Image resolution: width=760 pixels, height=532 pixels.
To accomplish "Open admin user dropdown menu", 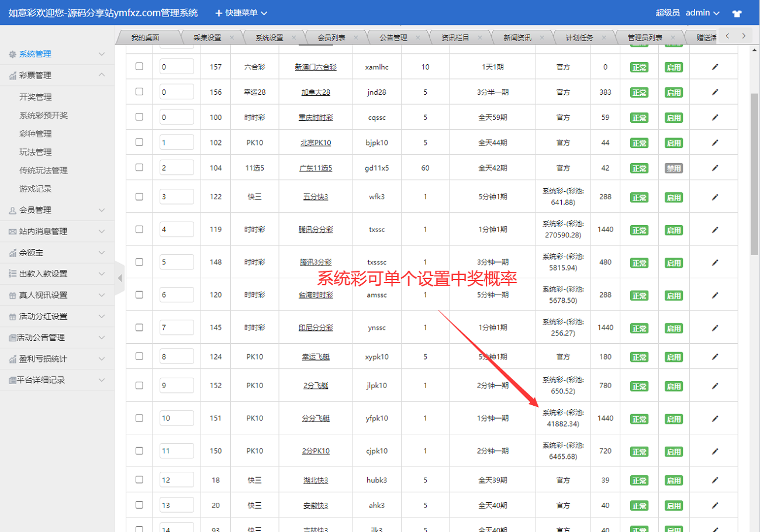I will (x=702, y=13).
